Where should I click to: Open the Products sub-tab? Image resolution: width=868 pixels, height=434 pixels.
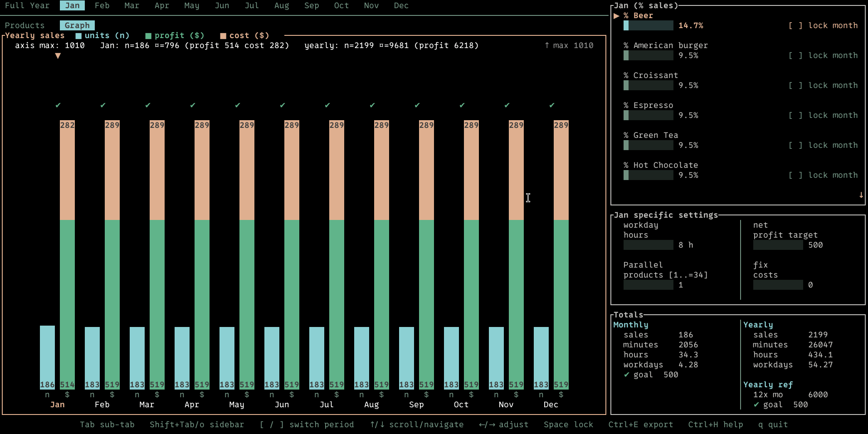25,25
